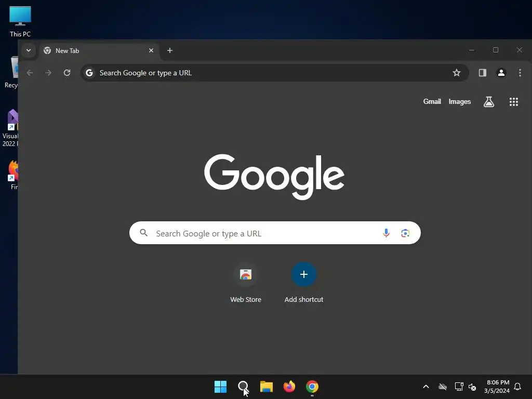The image size is (532, 399).
Task: Bookmark this tab with the star
Action: (x=457, y=73)
